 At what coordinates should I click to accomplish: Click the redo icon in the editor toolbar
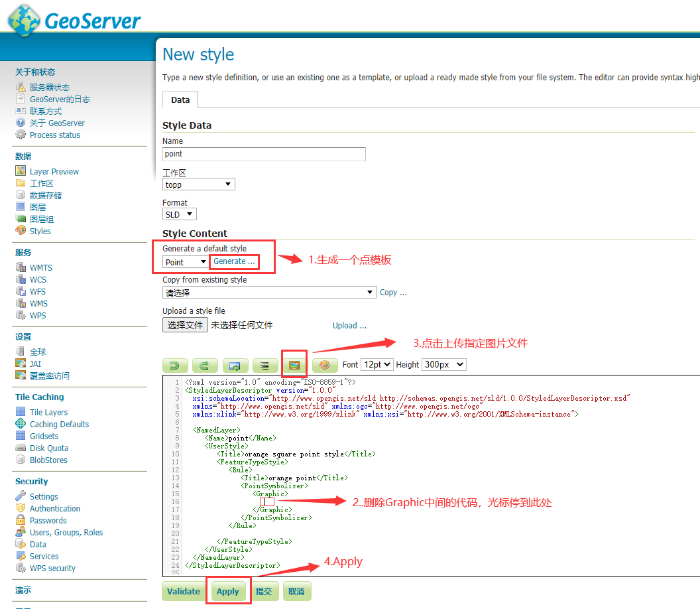(x=205, y=365)
